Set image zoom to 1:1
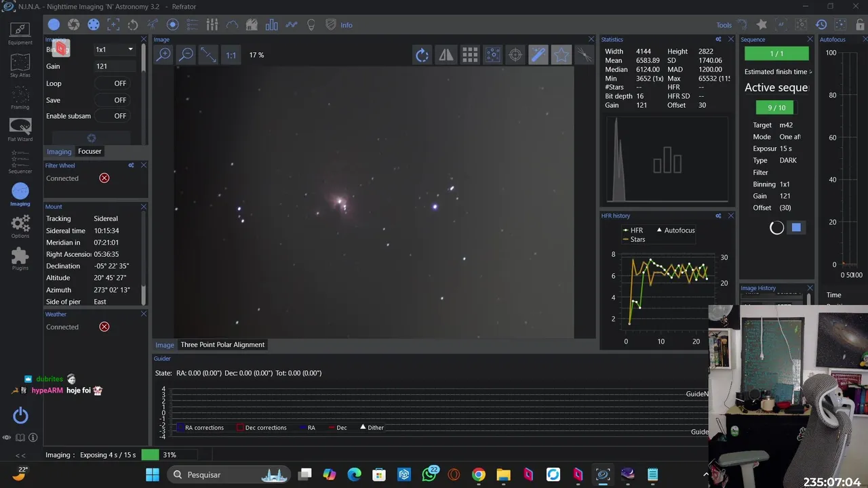Screen dimensions: 868x488 click(x=231, y=55)
